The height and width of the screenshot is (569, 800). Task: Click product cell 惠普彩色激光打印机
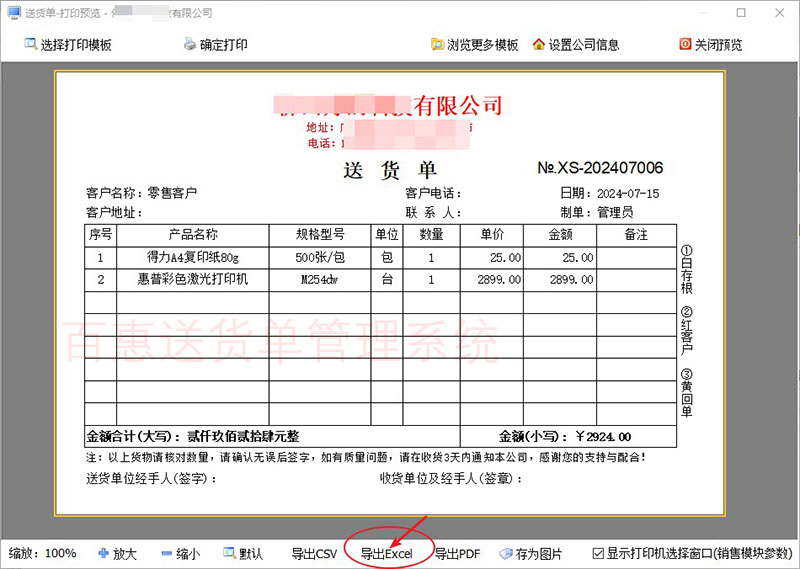(193, 279)
